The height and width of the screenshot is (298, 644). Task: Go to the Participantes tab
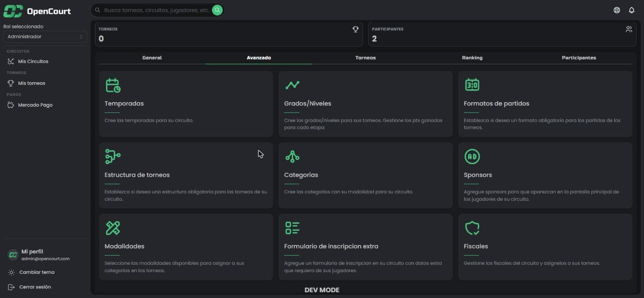[x=579, y=58]
